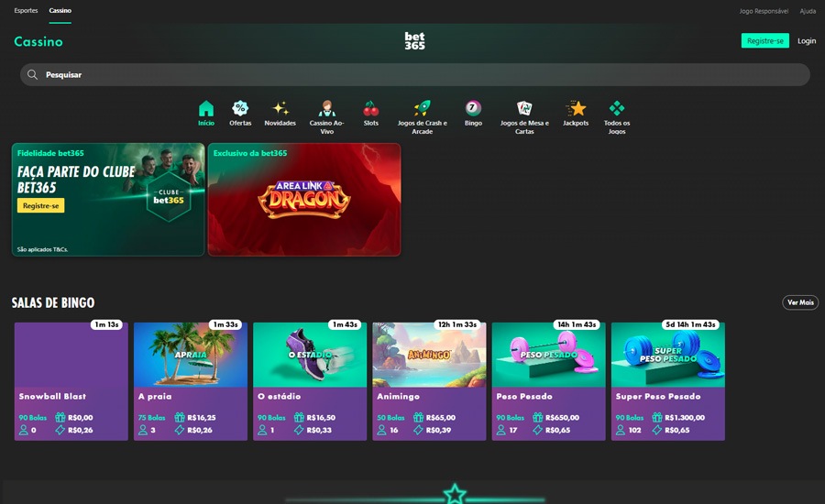The height and width of the screenshot is (504, 825).
Task: Click the gift prize icon on Animingo card
Action: (418, 417)
